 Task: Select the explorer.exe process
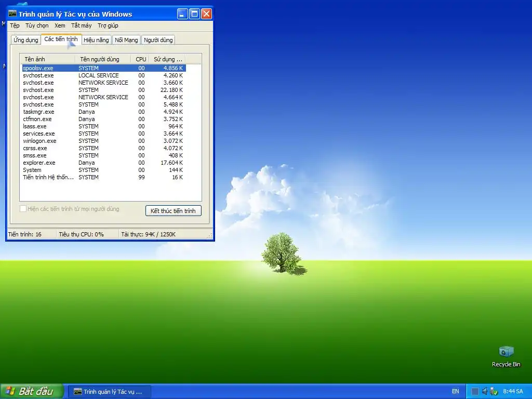click(103, 163)
